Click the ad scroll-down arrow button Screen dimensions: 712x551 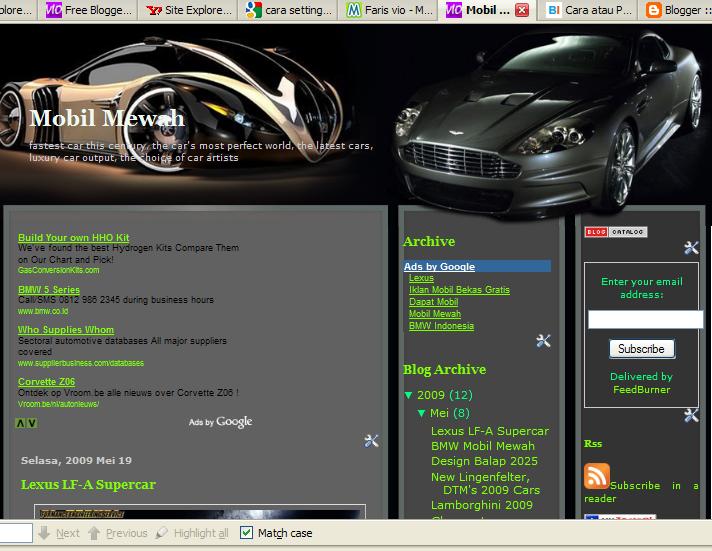[x=32, y=423]
